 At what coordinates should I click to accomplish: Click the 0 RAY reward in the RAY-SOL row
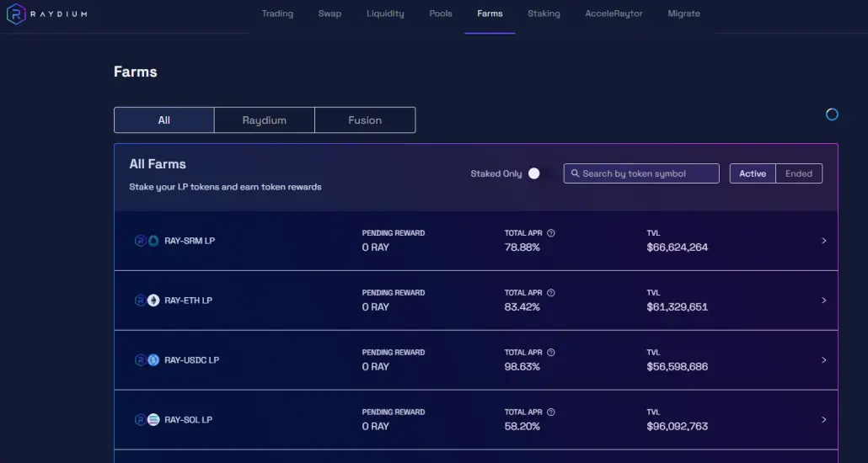375,427
